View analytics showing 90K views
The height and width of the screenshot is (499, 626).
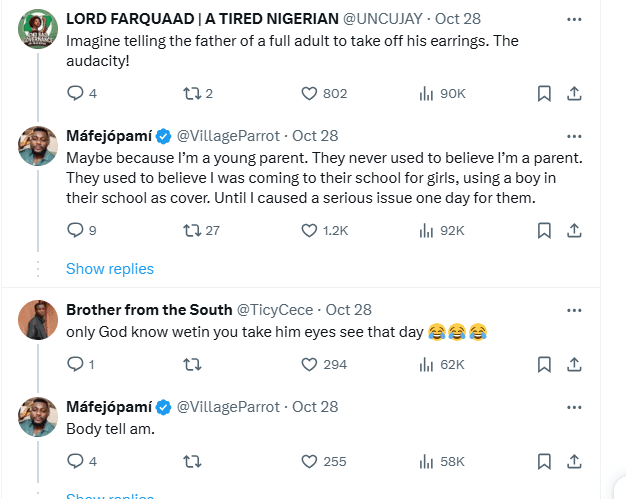click(x=441, y=93)
